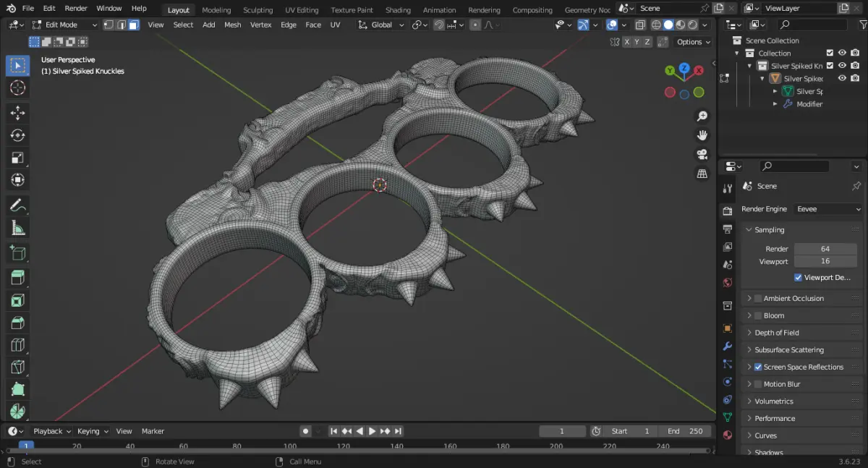This screenshot has width=868, height=468.
Task: Select the Rotate tool
Action: [x=18, y=135]
